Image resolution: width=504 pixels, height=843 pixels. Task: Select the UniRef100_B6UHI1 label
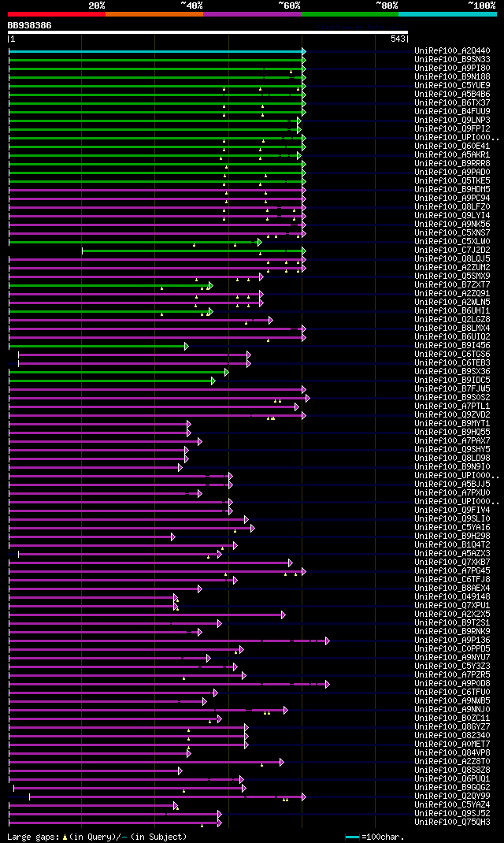452,311
